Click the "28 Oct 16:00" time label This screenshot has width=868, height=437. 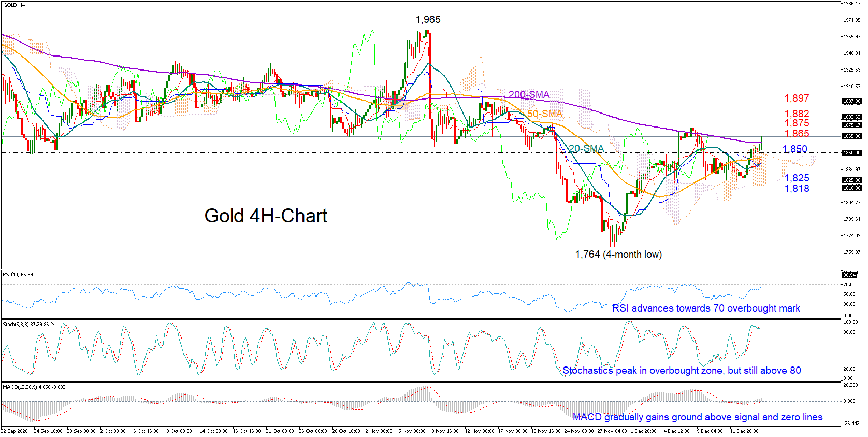tap(346, 431)
